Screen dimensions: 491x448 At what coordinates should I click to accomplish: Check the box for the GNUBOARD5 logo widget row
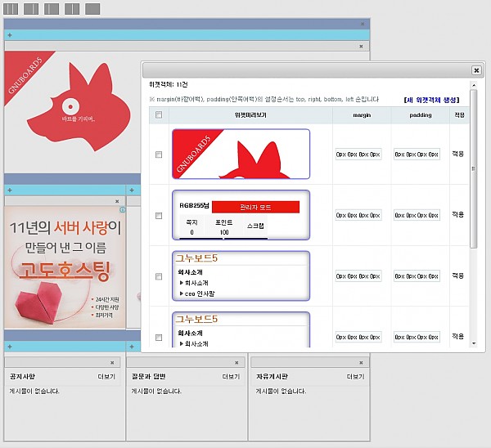[159, 155]
